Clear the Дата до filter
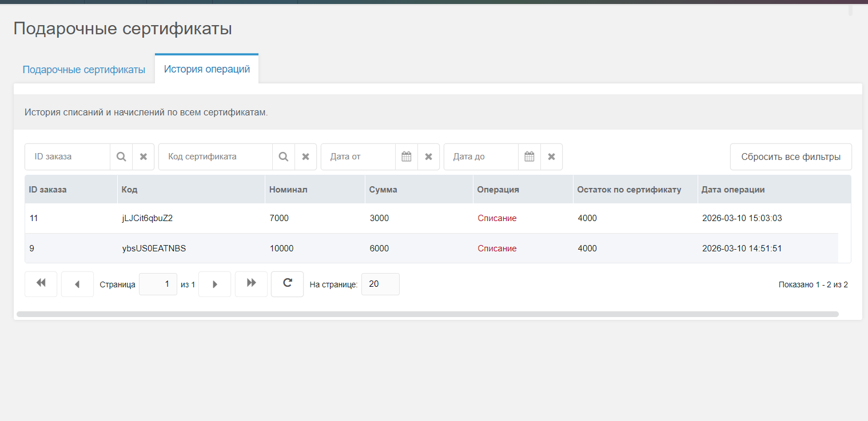The width and height of the screenshot is (868, 421). pyautogui.click(x=551, y=157)
